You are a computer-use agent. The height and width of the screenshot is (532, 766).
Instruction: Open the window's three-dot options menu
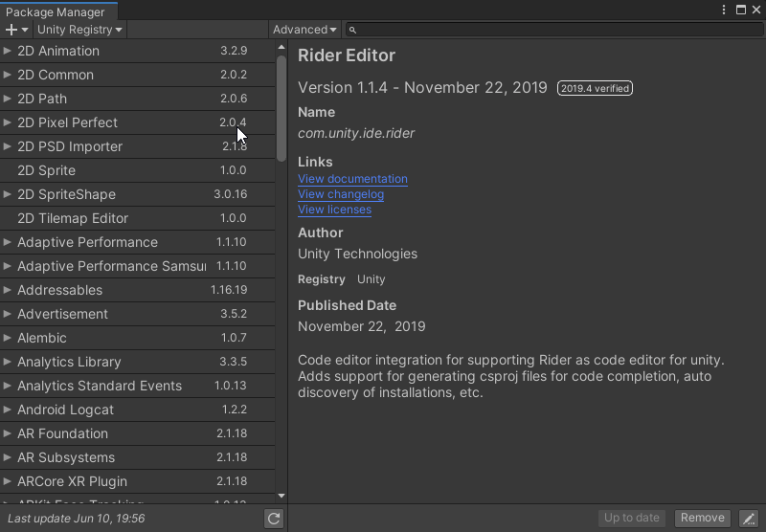click(724, 10)
